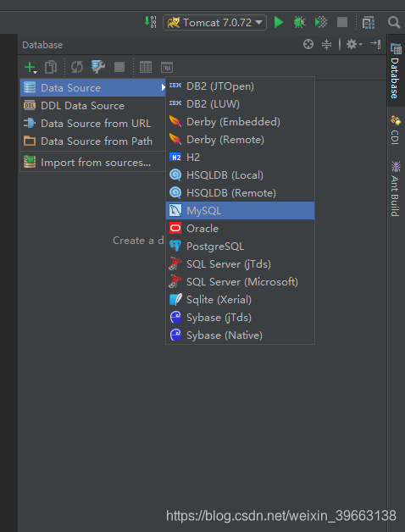Select Sybase (jTds) data source
The image size is (405, 532).
(240, 317)
